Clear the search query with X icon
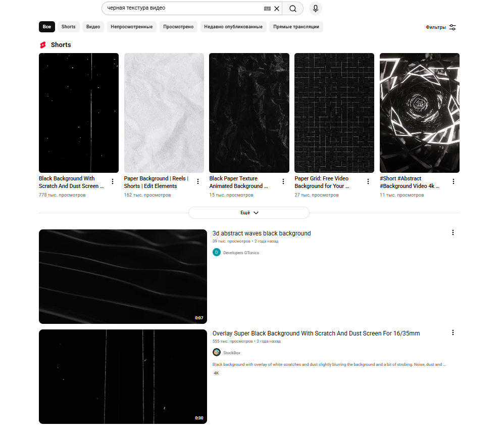Screen dimensions: 504x432 tap(277, 9)
